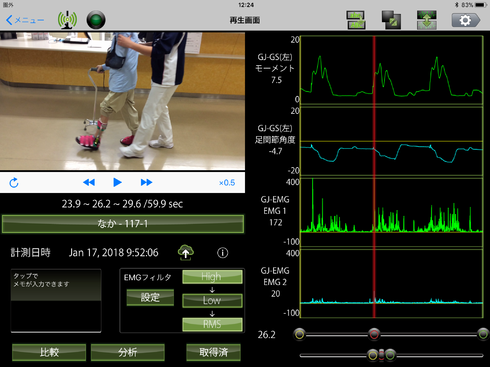The width and height of the screenshot is (490, 367).
Task: Tap the round green status indicator
Action: 96,20
